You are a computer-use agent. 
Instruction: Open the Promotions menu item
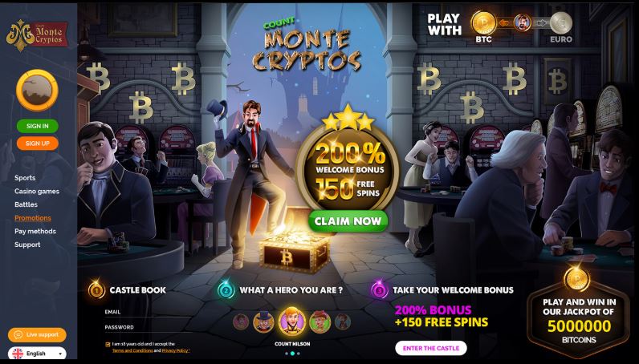coord(33,218)
